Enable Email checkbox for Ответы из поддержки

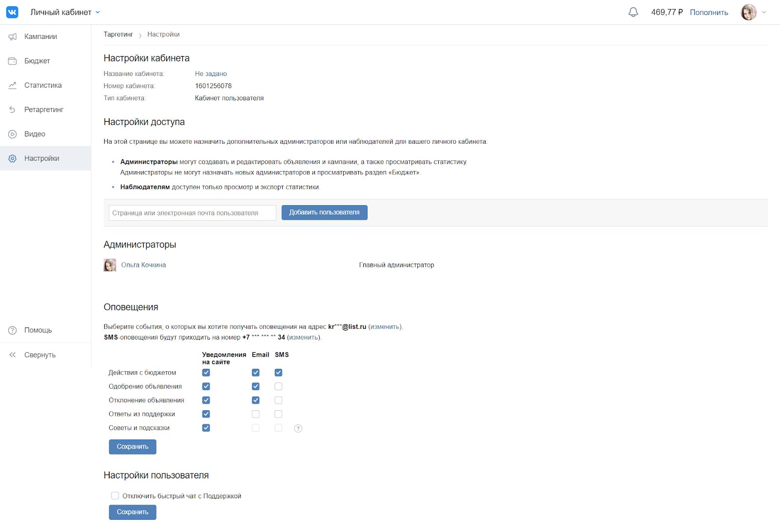coord(255,414)
